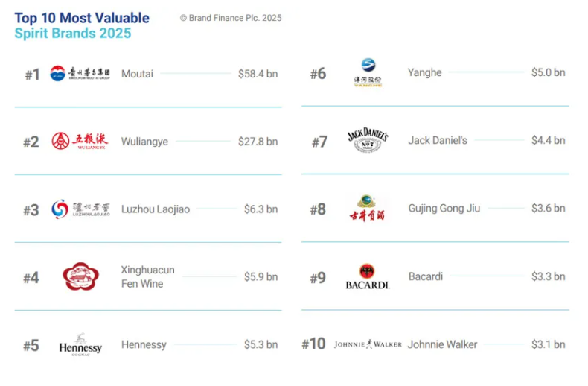Select the Hennessy $5.3 bn value
The image size is (588, 386).
coord(261,345)
